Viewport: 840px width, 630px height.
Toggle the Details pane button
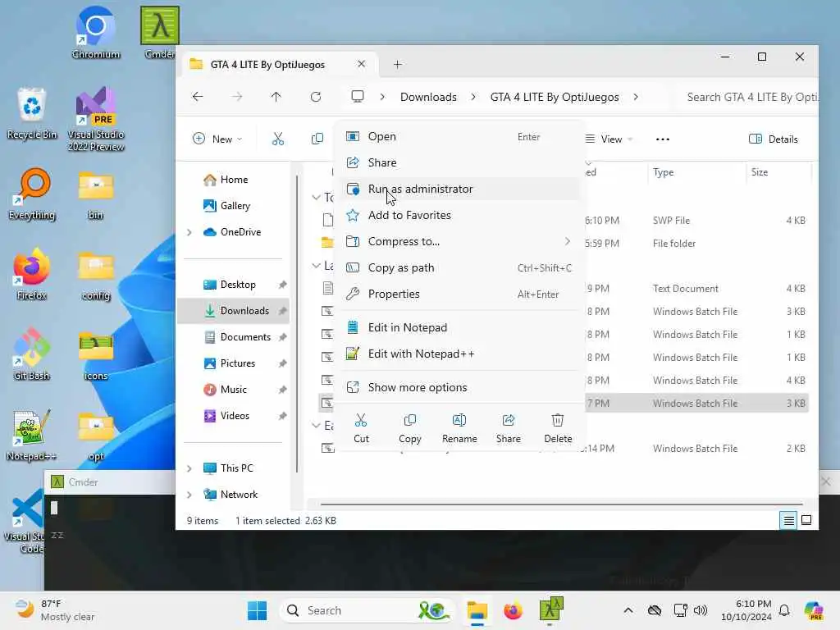click(773, 139)
